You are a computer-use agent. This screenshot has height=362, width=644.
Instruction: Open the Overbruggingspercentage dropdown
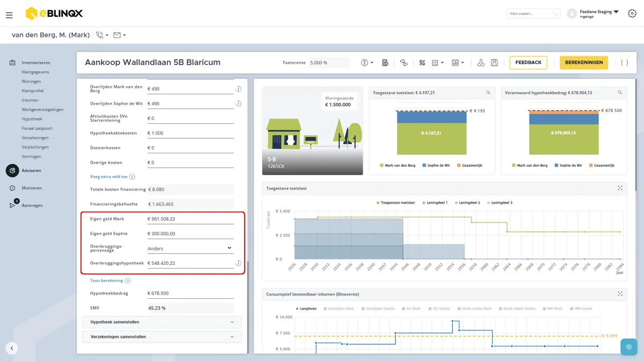(191, 248)
